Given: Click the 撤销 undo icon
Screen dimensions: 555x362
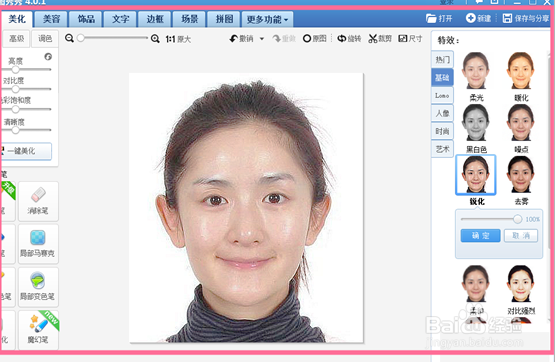Looking at the screenshot, I should tap(234, 39).
